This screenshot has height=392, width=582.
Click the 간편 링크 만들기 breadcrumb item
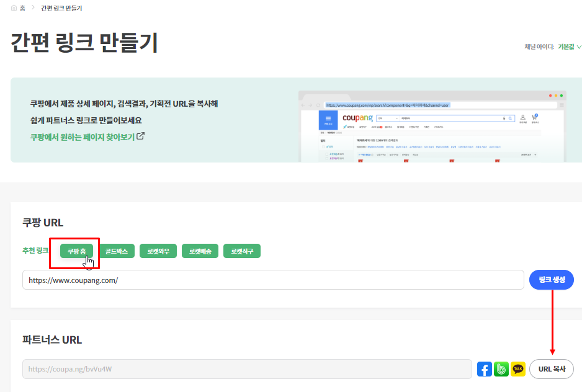coord(61,8)
